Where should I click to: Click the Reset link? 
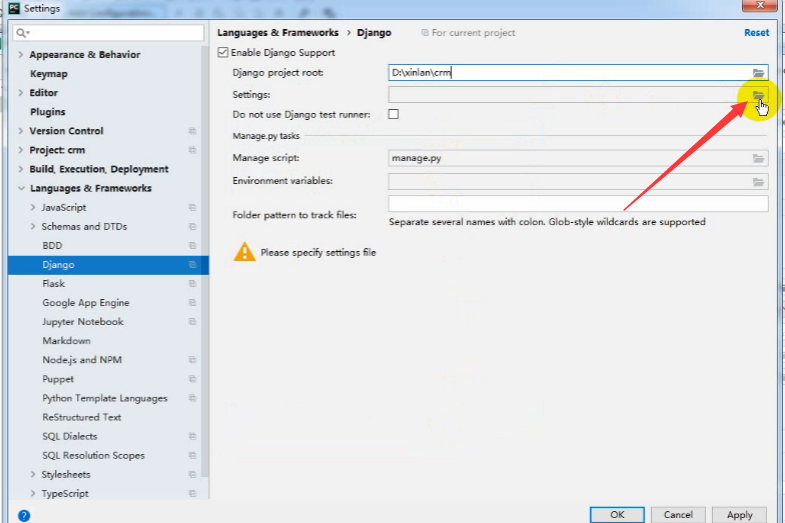coord(756,33)
